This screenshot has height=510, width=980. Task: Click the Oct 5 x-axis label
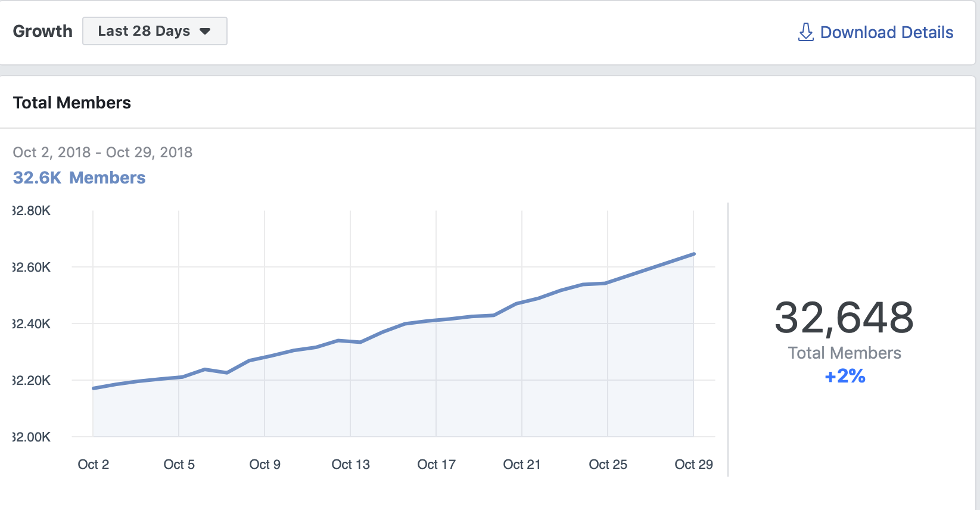point(179,464)
